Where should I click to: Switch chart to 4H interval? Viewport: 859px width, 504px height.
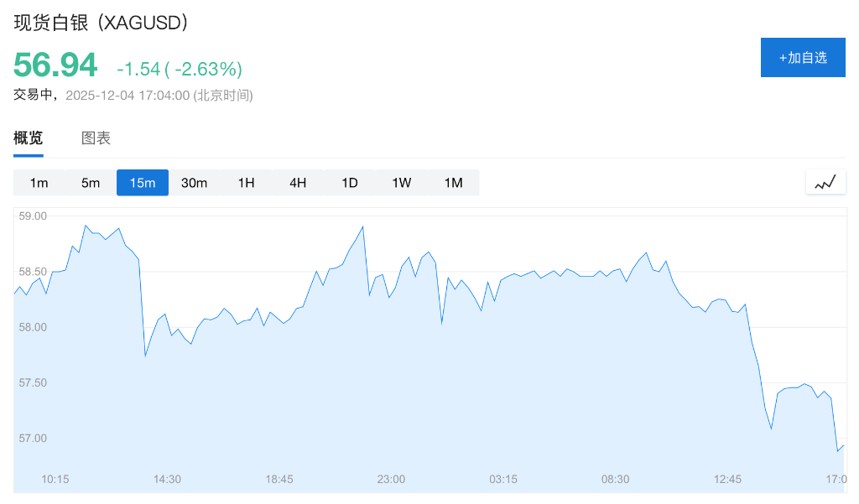[x=298, y=183]
